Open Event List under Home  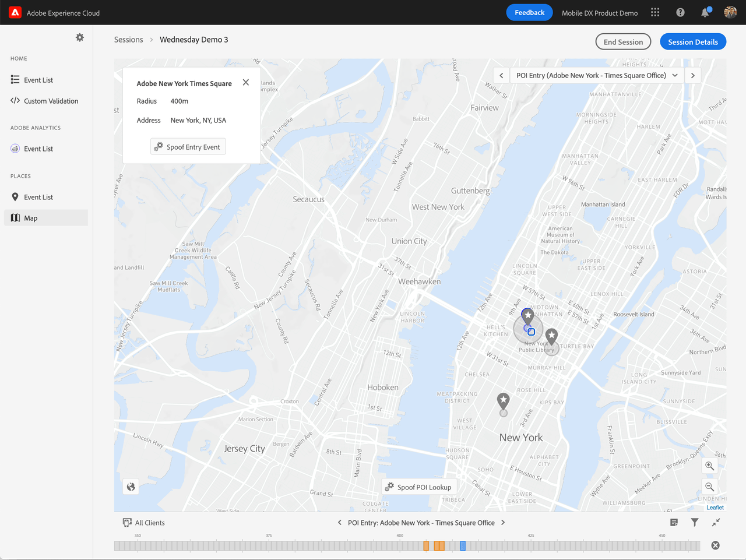[x=46, y=80]
